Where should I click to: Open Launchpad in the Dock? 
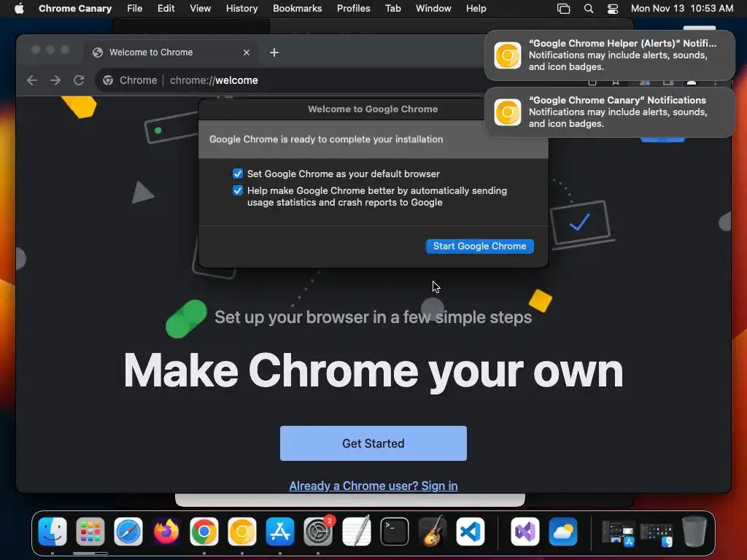90,532
